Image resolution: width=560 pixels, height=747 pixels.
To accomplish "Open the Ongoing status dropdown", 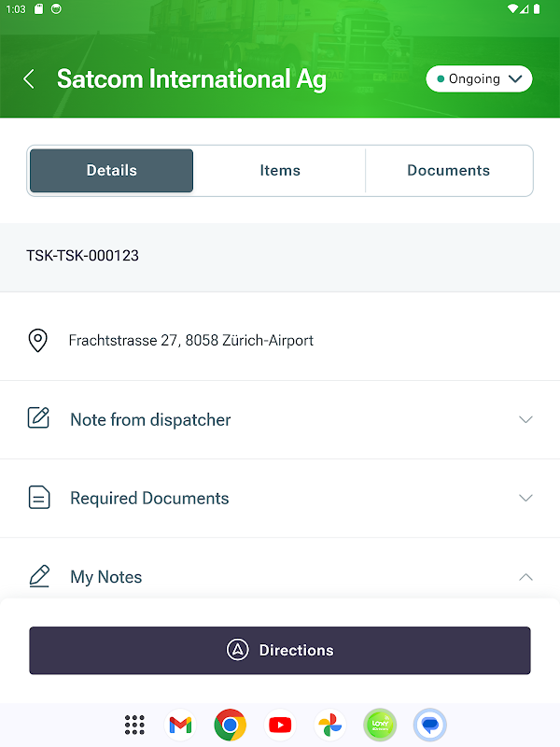I will pyautogui.click(x=479, y=79).
